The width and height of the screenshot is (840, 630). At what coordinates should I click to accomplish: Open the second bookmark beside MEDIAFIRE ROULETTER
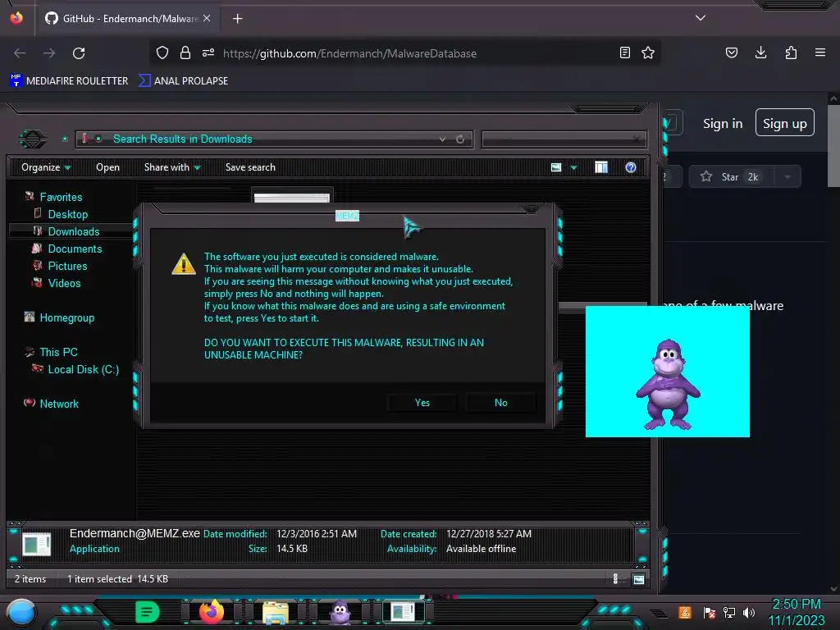(183, 81)
